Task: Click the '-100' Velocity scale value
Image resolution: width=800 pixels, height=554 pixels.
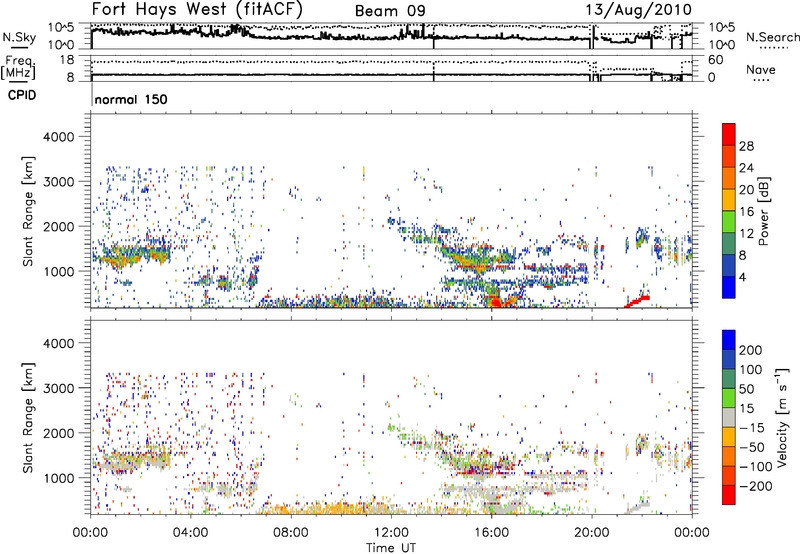Action: pos(755,466)
